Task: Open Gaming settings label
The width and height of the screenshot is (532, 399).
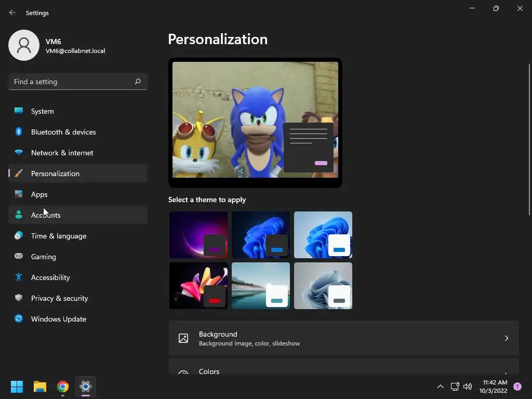Action: (44, 257)
